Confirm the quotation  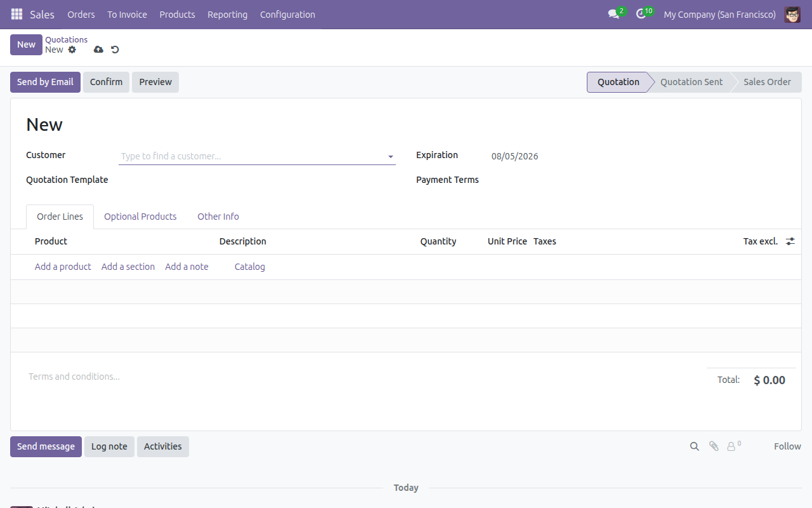pos(106,82)
